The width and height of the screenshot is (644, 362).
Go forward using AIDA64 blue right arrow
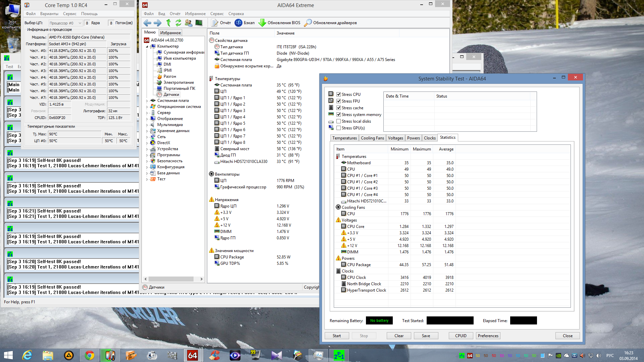157,23
